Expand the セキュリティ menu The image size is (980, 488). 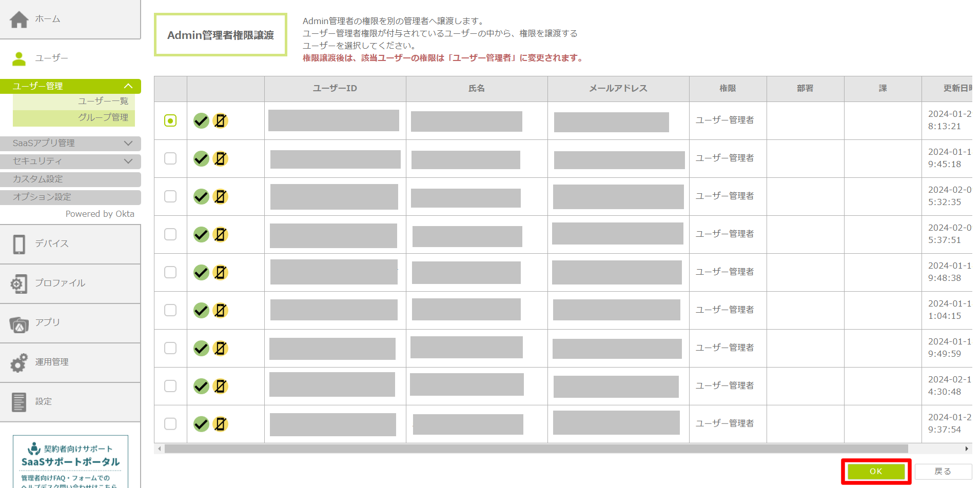tap(128, 161)
